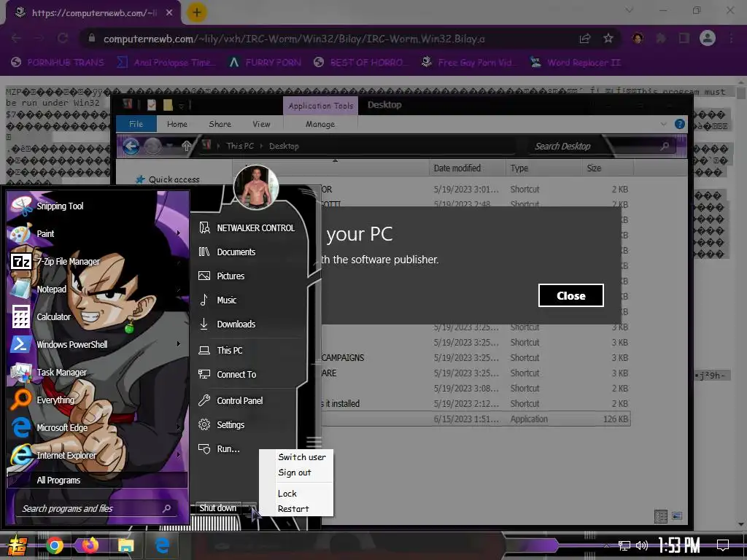747x560 pixels.
Task: Expand Windows PowerShell submenu arrow
Action: click(x=179, y=343)
